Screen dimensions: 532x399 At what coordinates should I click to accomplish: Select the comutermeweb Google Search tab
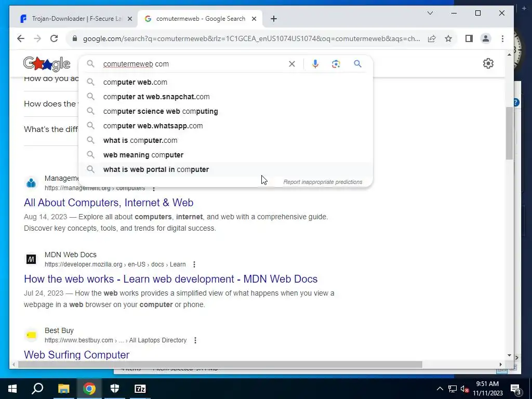click(200, 19)
